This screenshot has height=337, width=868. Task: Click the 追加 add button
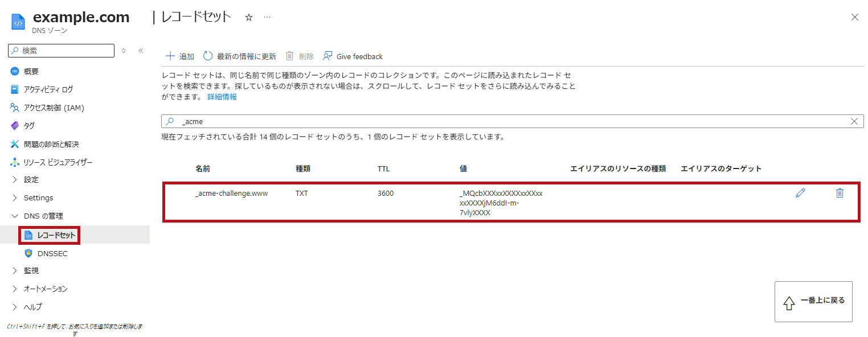(179, 56)
